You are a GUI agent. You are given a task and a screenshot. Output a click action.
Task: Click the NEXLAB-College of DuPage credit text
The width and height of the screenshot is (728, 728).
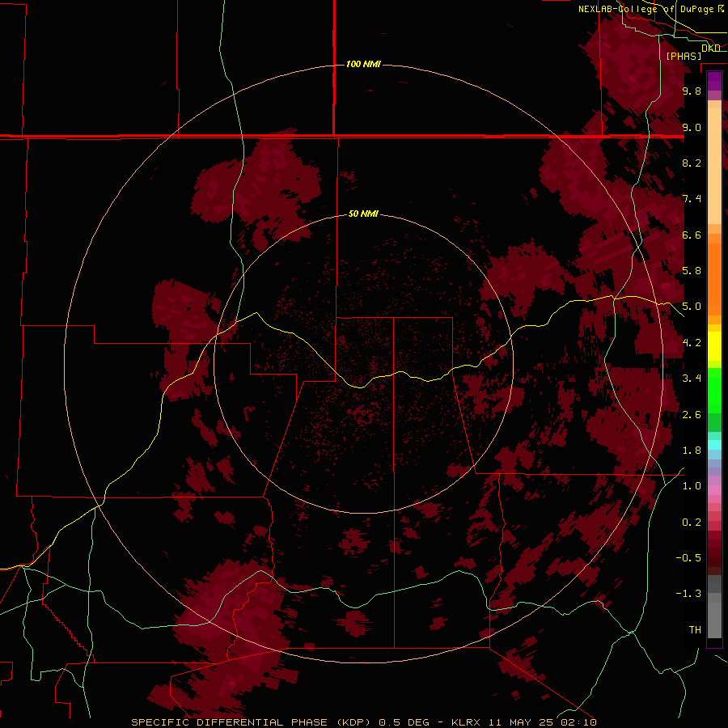pyautogui.click(x=646, y=9)
